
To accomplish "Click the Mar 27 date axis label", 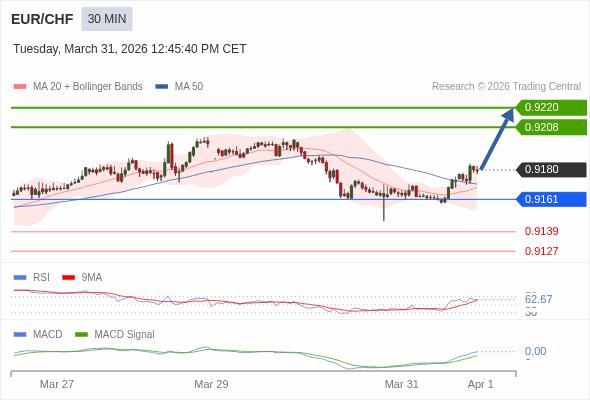I will point(57,384).
